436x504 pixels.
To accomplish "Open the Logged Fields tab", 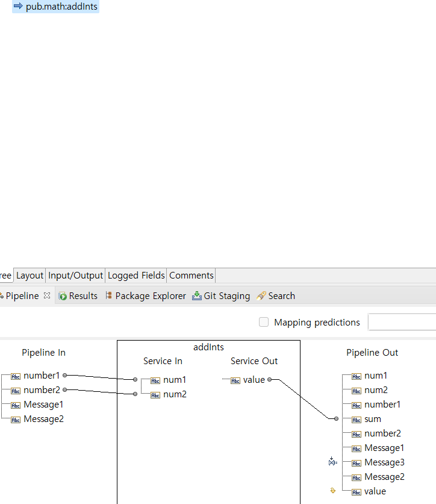I will 136,276.
